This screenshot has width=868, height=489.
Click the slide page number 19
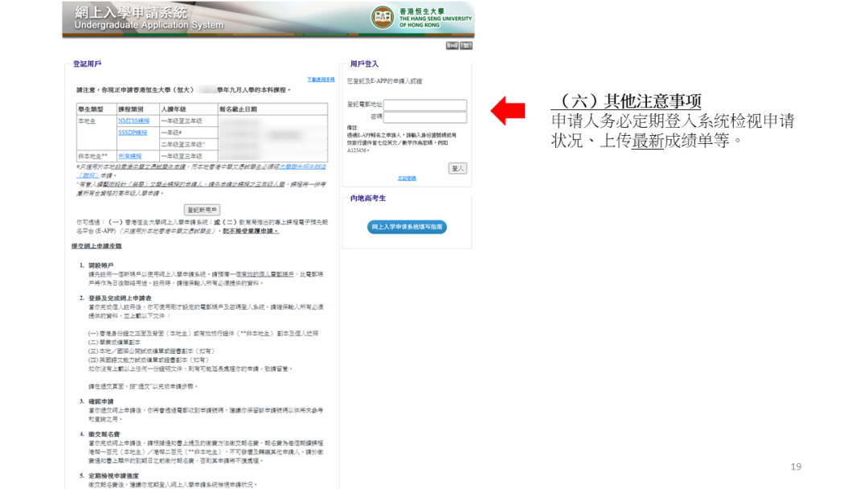796,466
